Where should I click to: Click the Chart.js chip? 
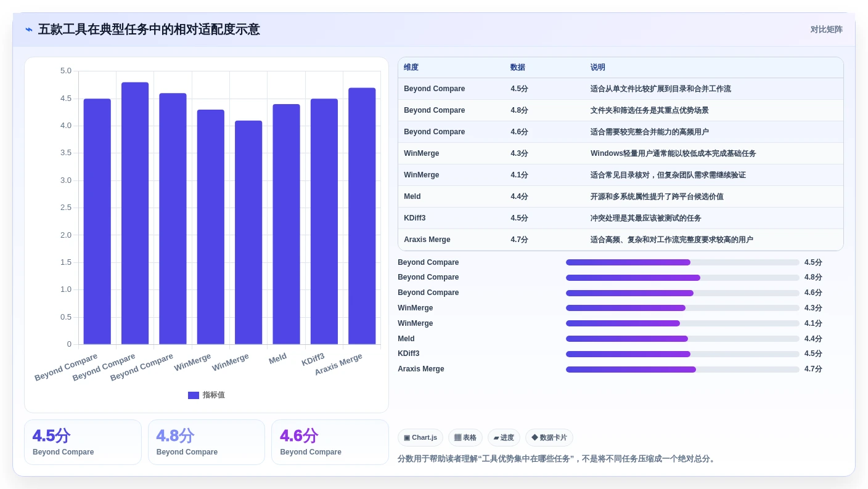tap(420, 438)
